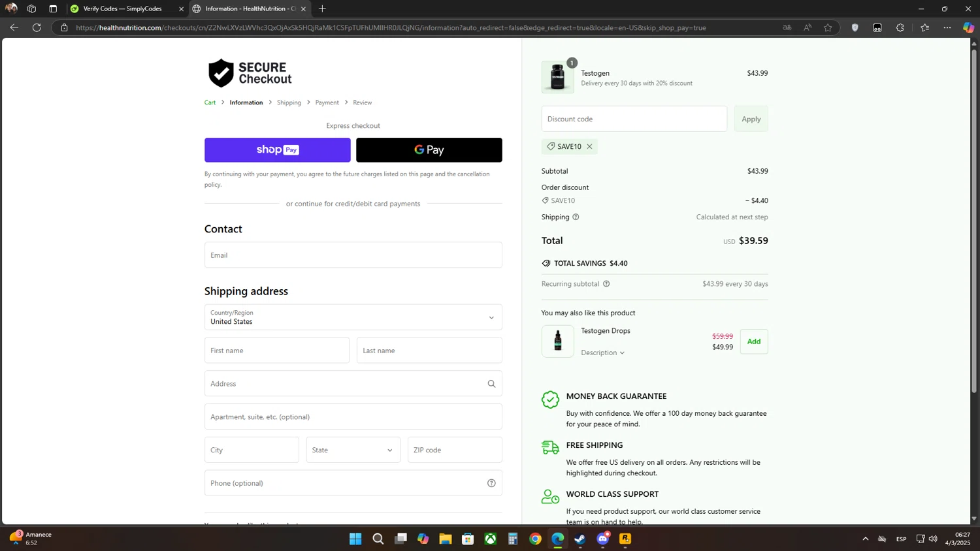Open Steam from the taskbar
This screenshot has width=980, height=551.
pos(580,539)
